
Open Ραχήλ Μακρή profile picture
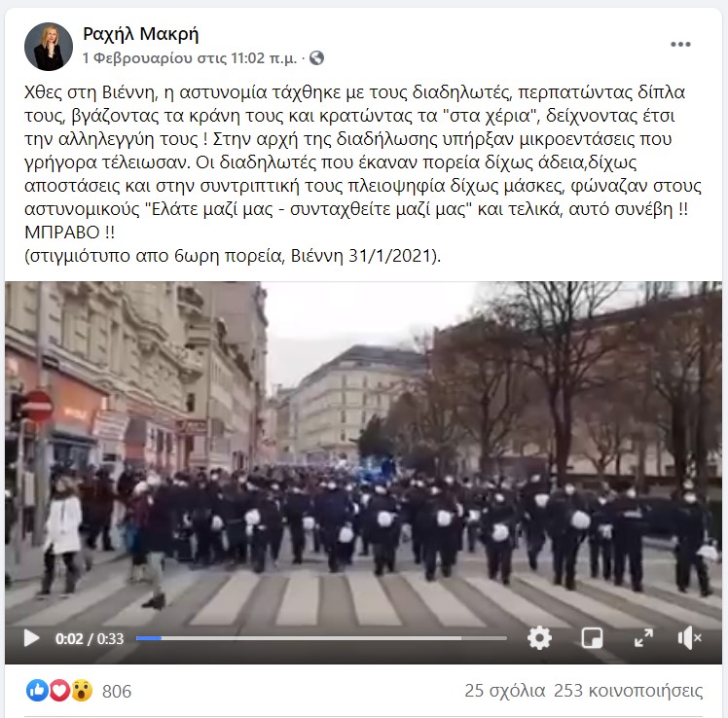[49, 47]
